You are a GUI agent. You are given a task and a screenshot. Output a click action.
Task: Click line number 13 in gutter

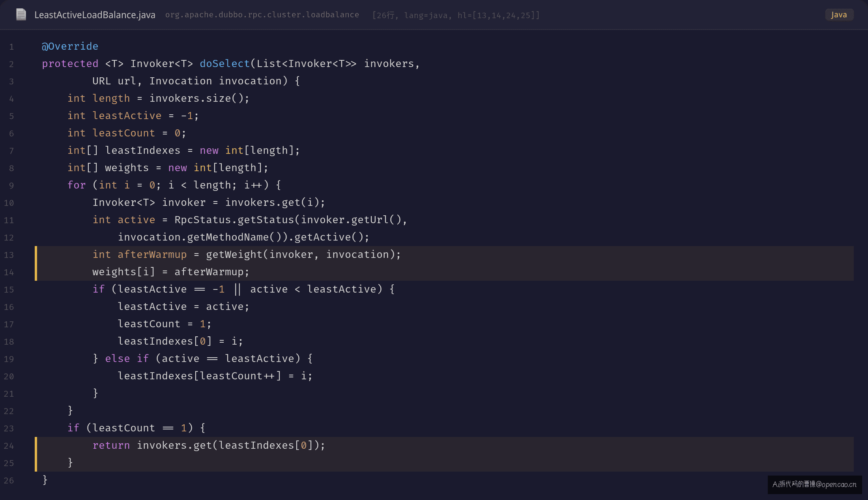(9, 255)
